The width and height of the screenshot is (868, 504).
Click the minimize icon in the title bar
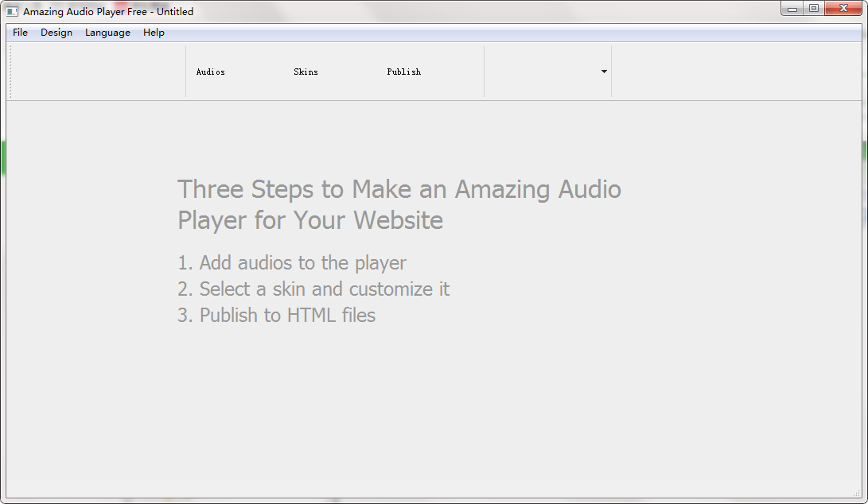(792, 8)
